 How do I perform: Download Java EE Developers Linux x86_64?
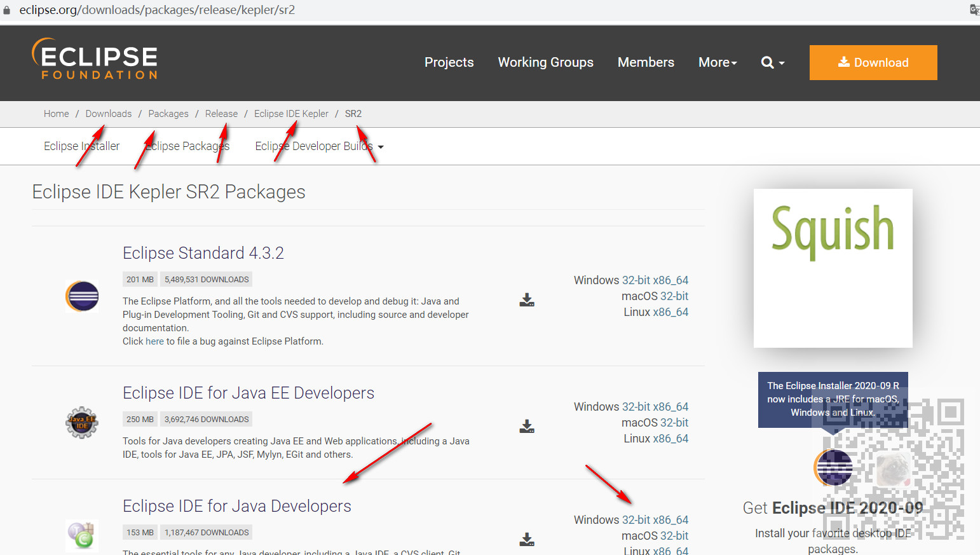[x=671, y=439]
